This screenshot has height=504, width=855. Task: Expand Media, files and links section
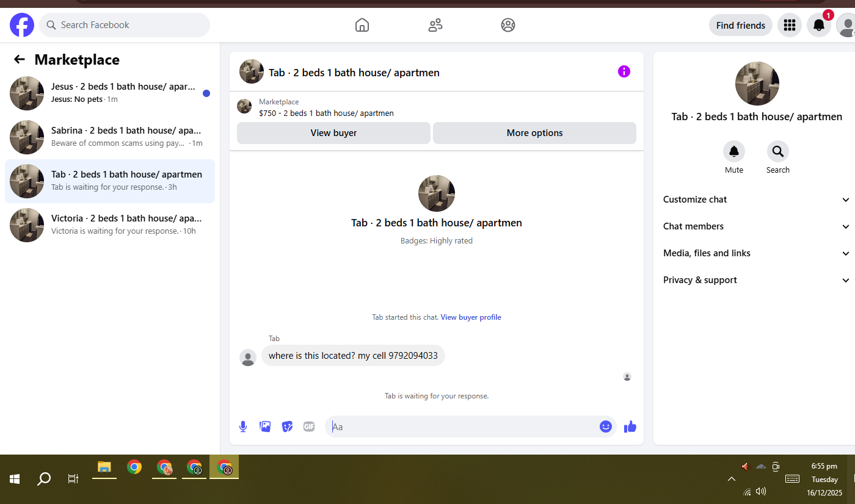coord(756,253)
